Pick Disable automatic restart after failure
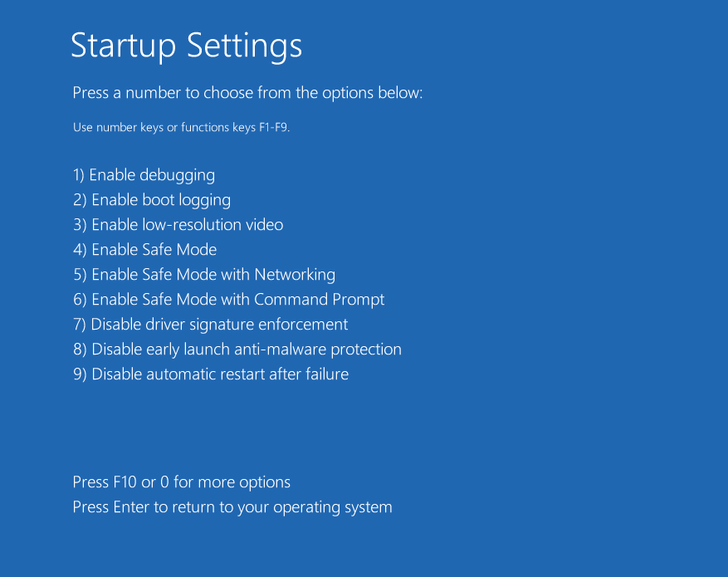 pos(211,374)
